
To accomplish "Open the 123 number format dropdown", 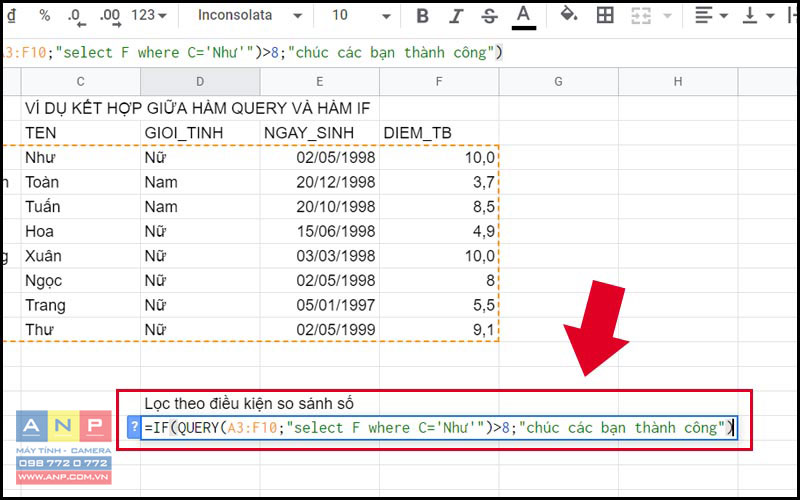I will [148, 16].
